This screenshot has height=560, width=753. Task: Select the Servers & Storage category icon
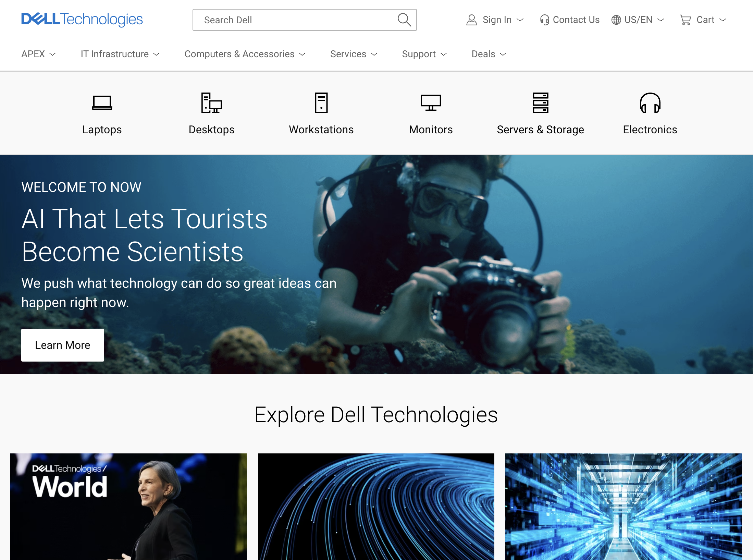540,103
